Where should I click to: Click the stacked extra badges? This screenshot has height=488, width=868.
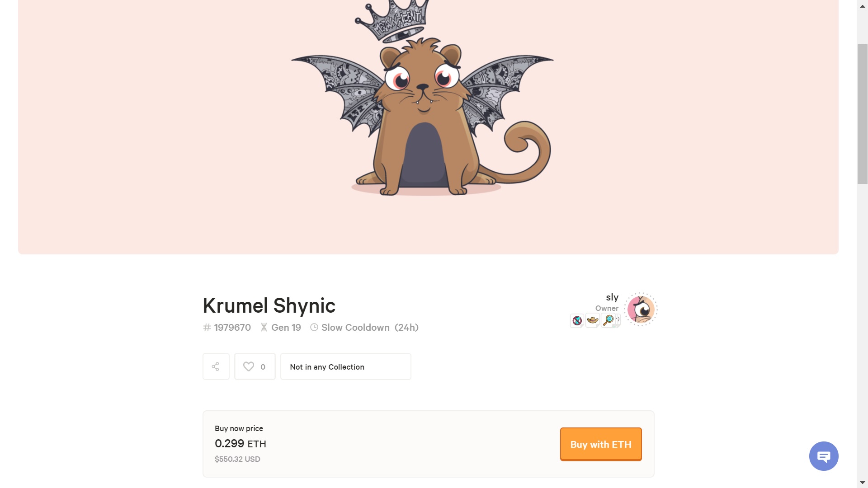pos(618,320)
